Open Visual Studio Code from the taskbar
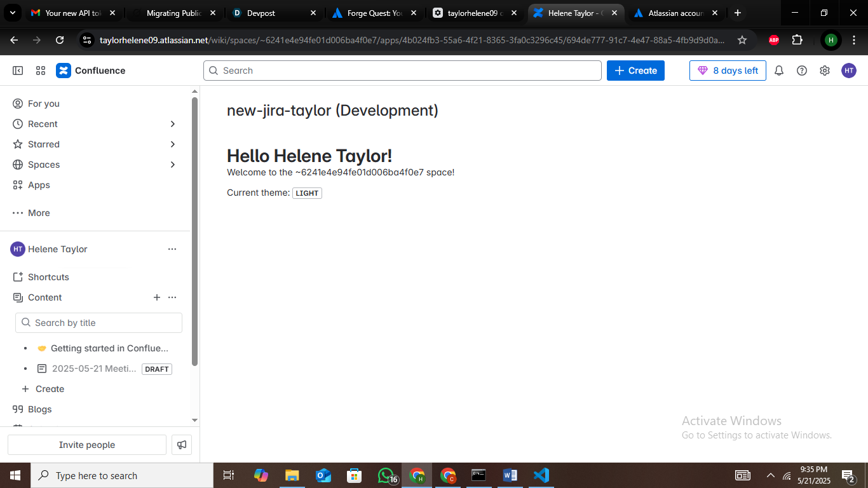The width and height of the screenshot is (868, 488). 541,475
